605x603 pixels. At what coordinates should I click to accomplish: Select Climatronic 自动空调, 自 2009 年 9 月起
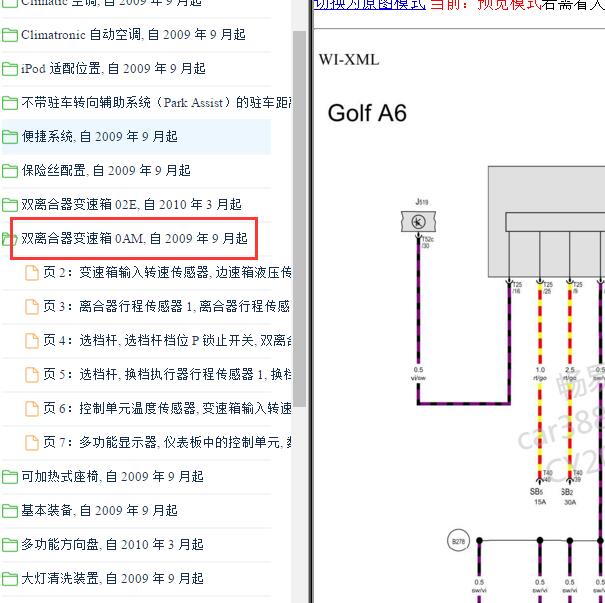(133, 35)
